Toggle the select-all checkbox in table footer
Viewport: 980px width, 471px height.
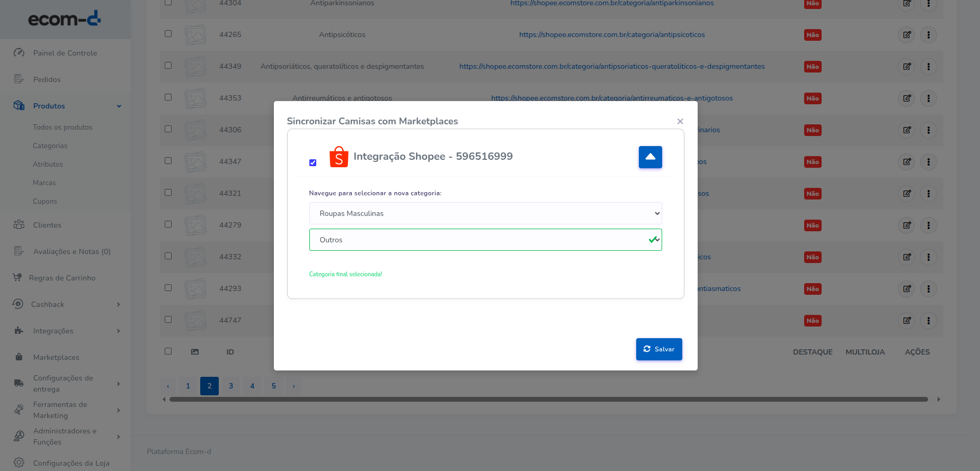(x=168, y=351)
